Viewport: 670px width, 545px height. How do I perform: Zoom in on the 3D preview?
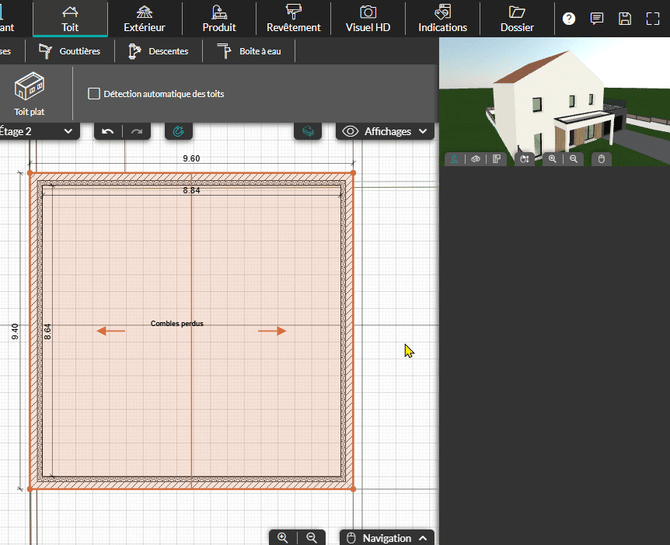(x=552, y=159)
